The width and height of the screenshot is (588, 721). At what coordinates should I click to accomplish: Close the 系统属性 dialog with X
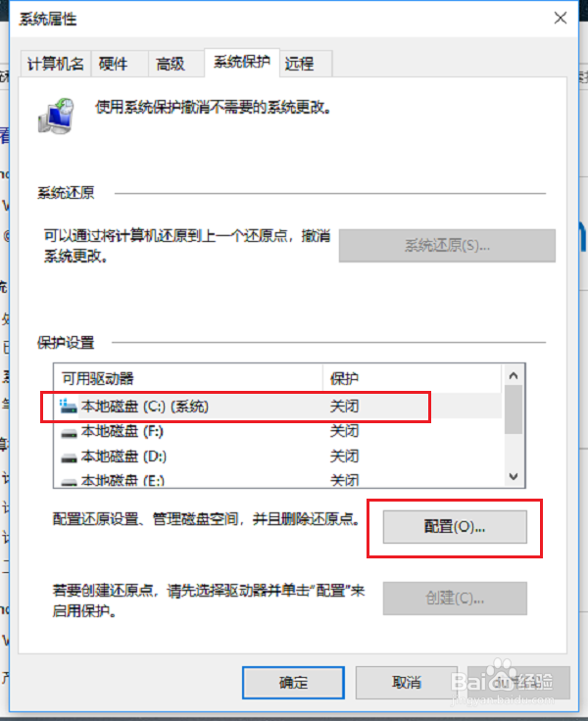[x=560, y=19]
